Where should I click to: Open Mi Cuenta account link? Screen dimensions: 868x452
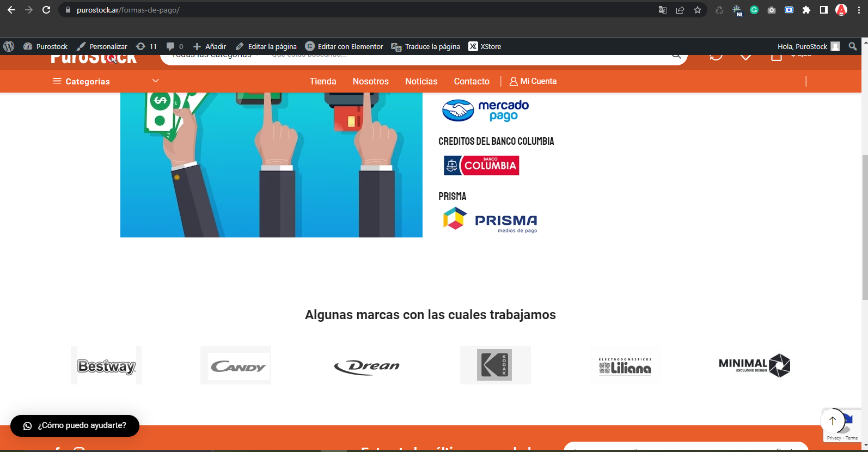[533, 81]
